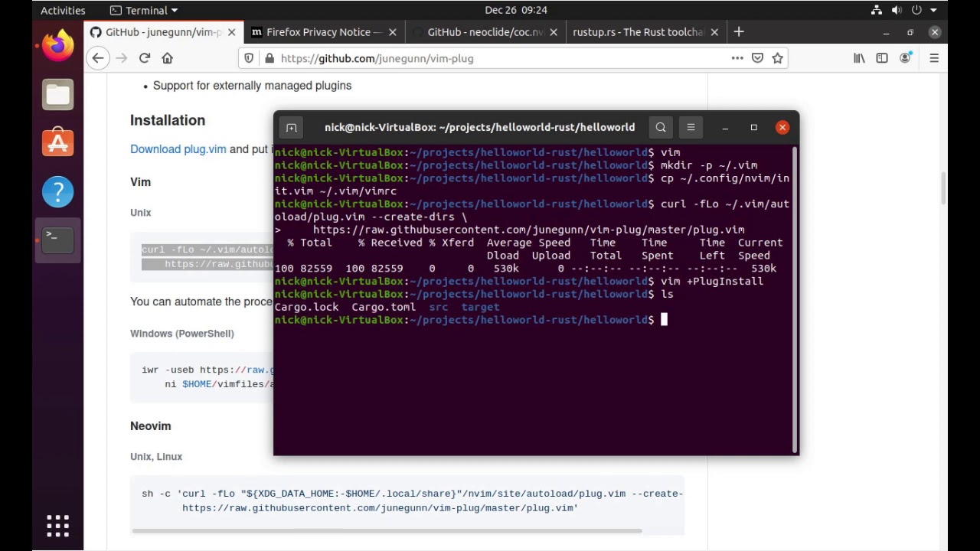This screenshot has height=551, width=980.
Task: Select Windows (PowerShell) label
Action: pyautogui.click(x=182, y=334)
